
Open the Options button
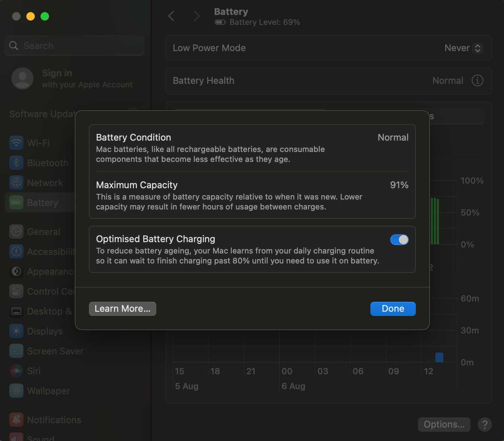[x=444, y=424]
